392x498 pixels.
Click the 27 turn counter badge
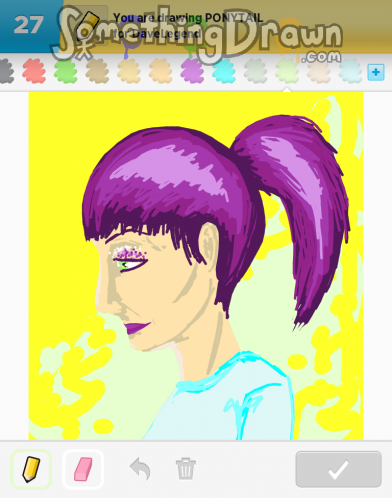coord(29,25)
